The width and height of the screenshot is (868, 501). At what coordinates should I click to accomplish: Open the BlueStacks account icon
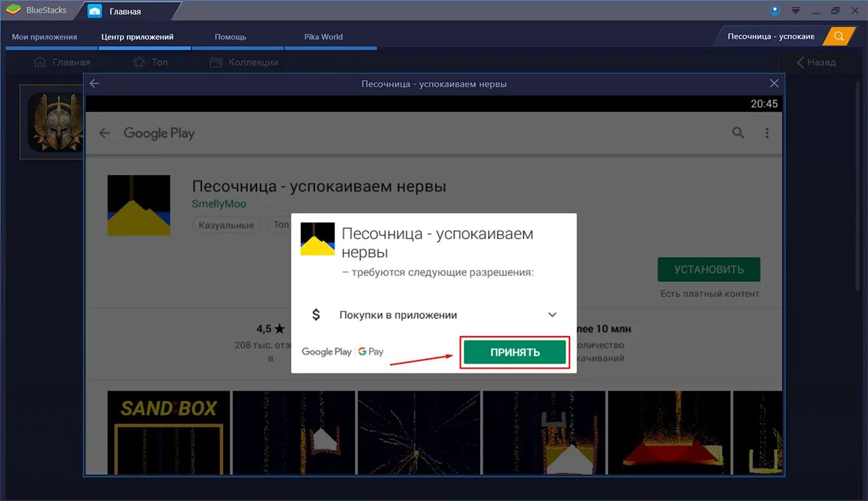775,10
